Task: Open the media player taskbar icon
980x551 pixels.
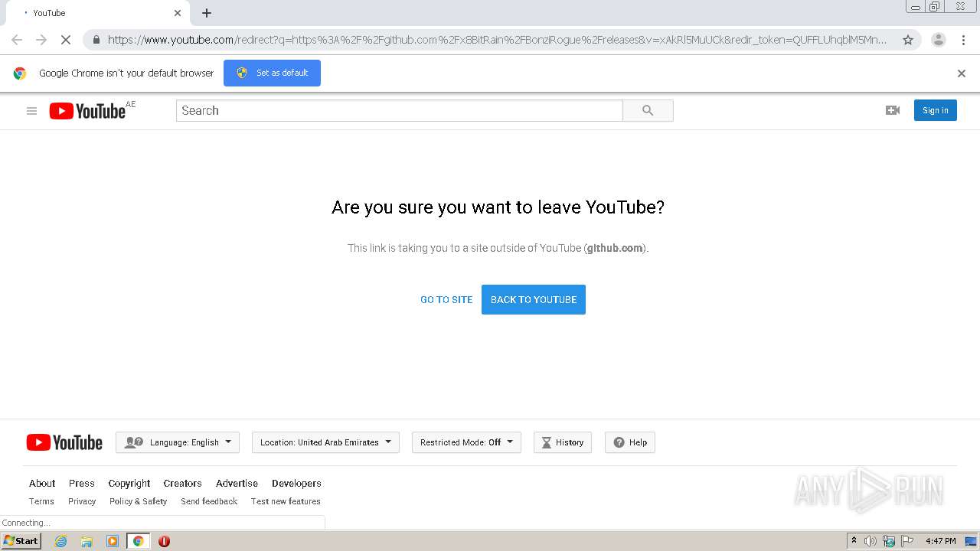Action: [x=113, y=541]
